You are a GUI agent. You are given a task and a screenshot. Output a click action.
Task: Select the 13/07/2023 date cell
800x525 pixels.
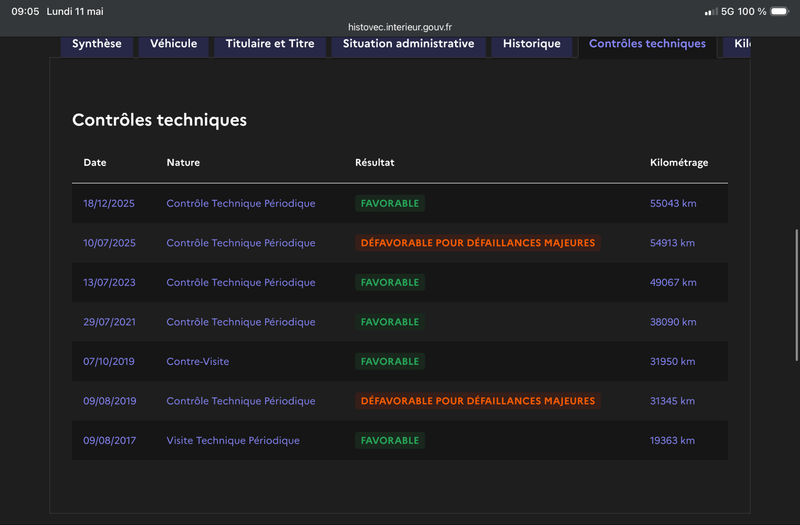point(109,282)
